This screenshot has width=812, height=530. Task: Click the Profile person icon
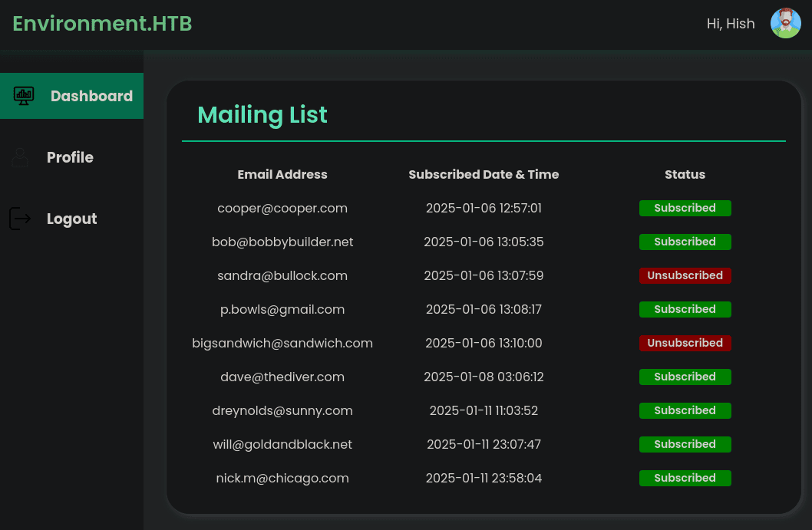pos(20,157)
